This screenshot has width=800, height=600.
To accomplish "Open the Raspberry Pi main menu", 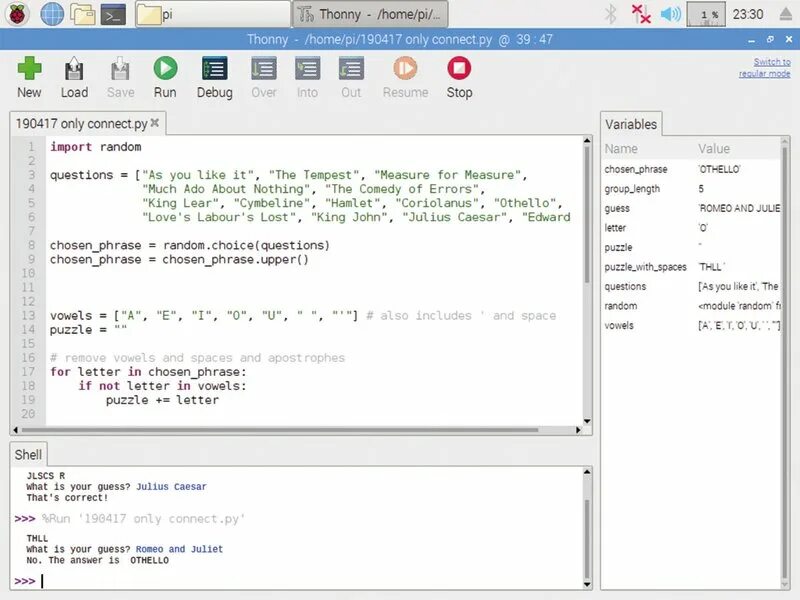I will click(x=18, y=14).
